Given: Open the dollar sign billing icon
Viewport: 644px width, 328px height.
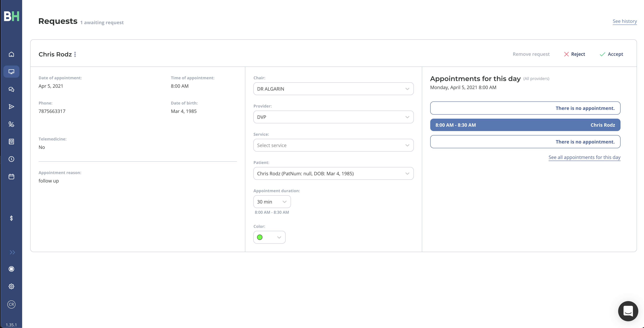Looking at the screenshot, I should 11,218.
